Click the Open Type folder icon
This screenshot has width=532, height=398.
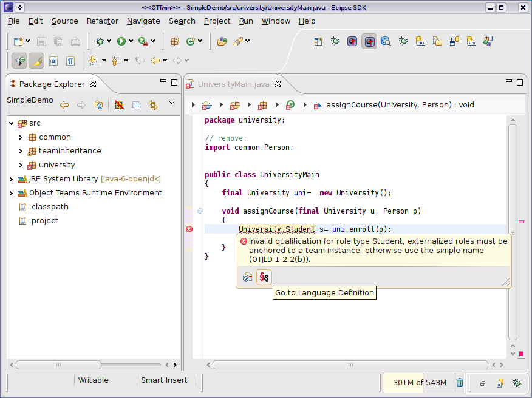pos(222,41)
